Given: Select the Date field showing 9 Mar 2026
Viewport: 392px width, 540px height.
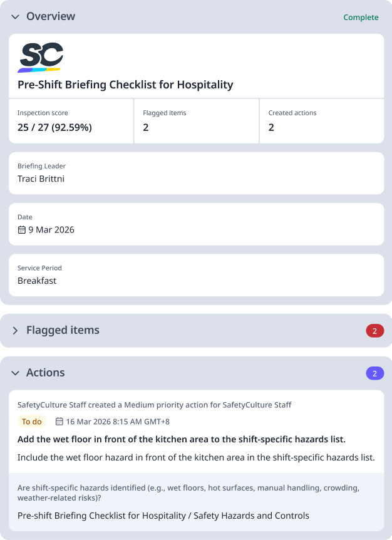Looking at the screenshot, I should click(196, 224).
